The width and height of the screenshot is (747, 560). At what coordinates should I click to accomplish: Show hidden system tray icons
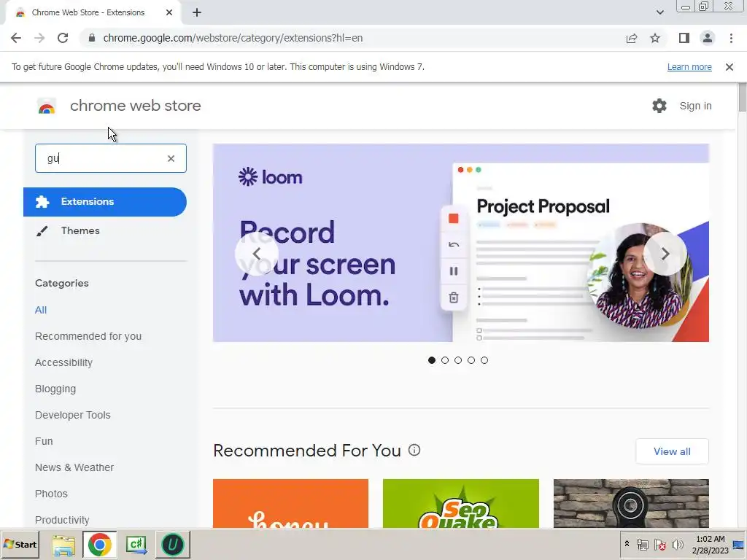pos(627,544)
